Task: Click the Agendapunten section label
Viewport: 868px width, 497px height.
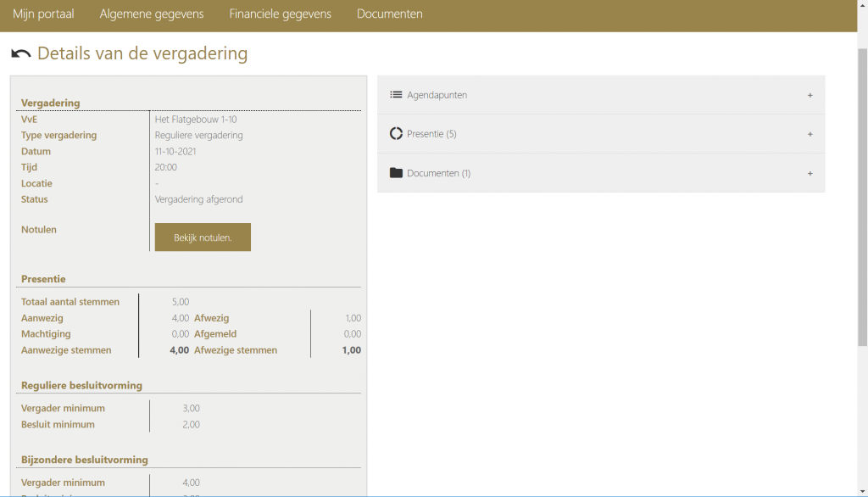Action: (x=437, y=95)
